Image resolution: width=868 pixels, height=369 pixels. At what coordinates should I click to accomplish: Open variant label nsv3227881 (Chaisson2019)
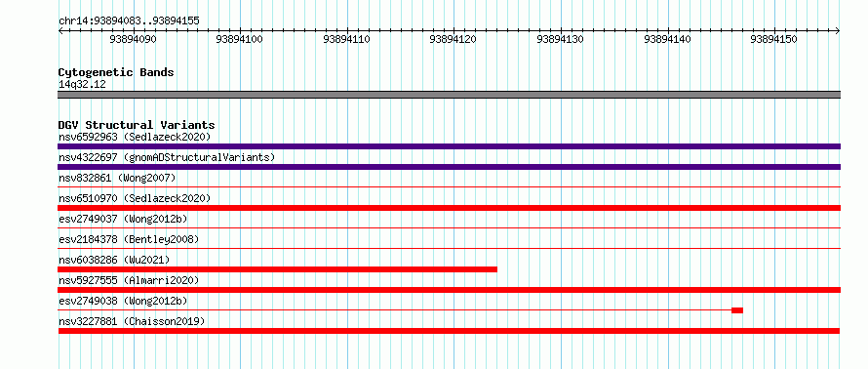132,321
